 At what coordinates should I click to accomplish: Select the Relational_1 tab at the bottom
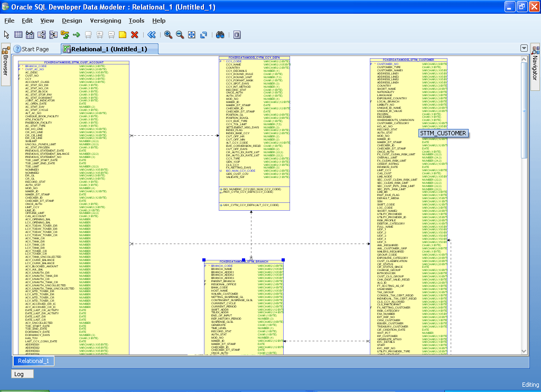point(33,361)
